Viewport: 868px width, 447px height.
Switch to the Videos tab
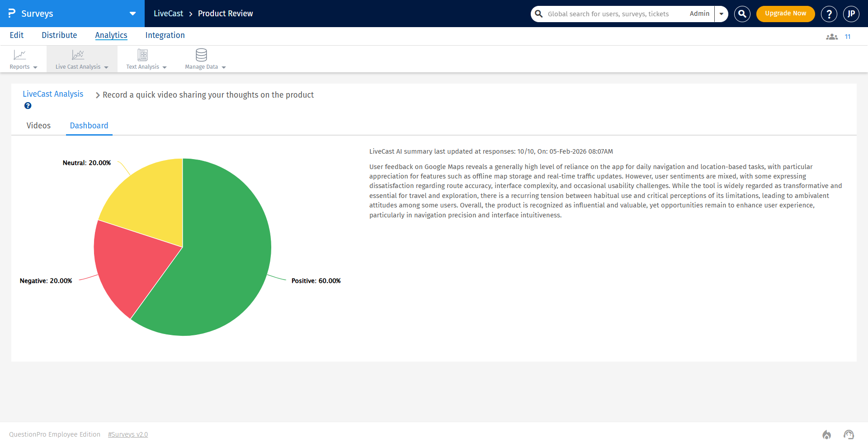coord(38,125)
